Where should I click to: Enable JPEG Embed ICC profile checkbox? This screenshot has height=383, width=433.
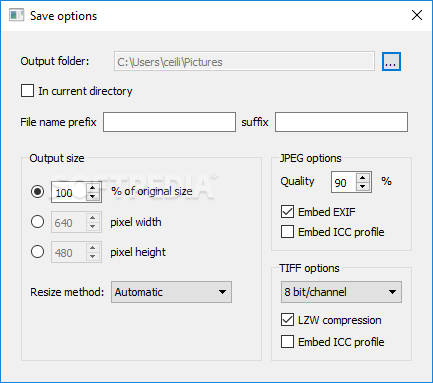(287, 232)
